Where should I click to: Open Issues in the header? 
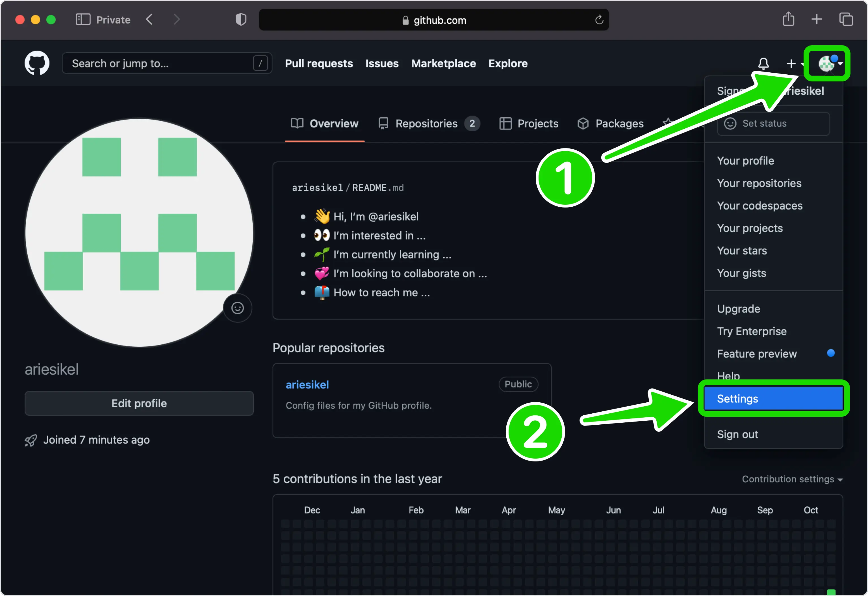pos(382,64)
